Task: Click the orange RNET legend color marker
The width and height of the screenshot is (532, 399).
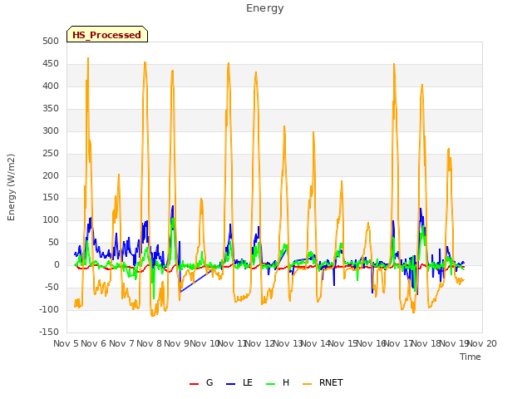Action: 307,384
